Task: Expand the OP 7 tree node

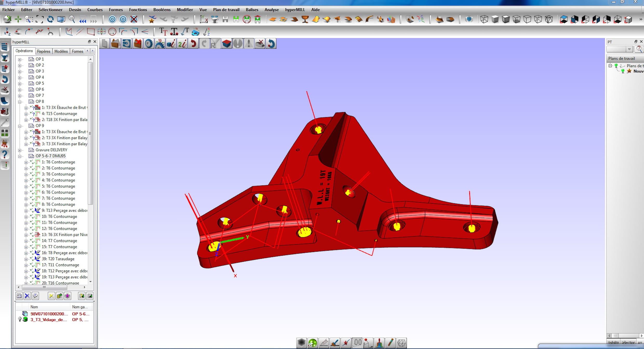Action: point(20,96)
